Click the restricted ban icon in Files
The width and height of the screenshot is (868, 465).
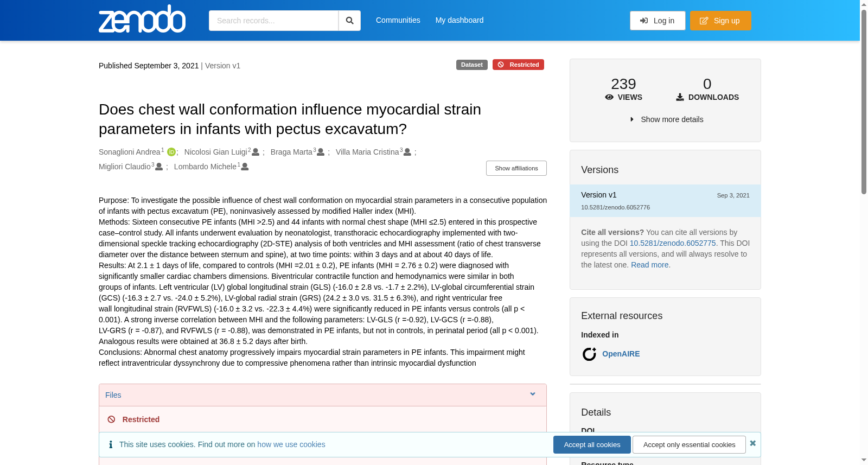point(111,419)
